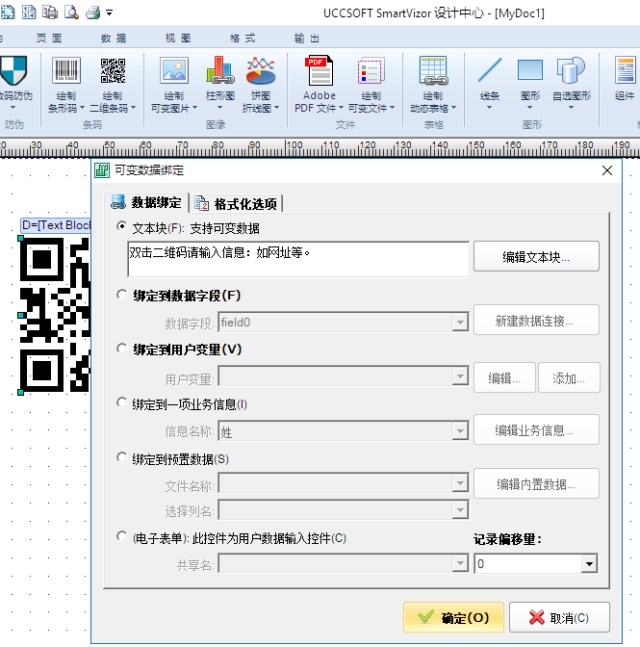Insert a 饼图折线图 chart

pyautogui.click(x=260, y=71)
